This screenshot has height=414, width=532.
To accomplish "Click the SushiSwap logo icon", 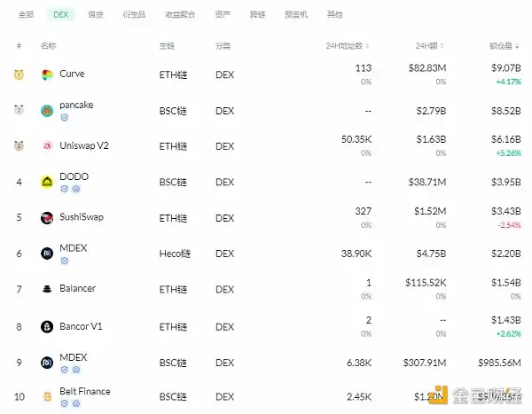I will tap(47, 218).
